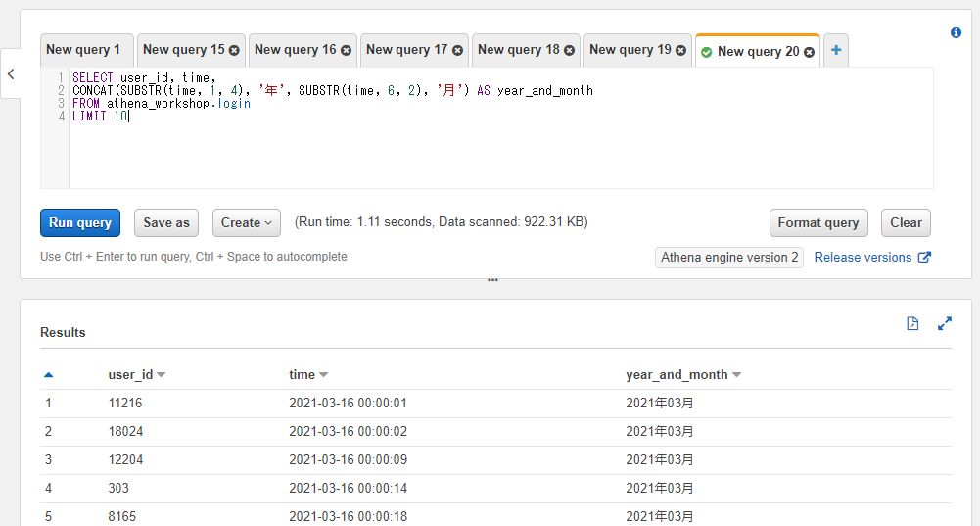Open the time column sort dropdown
The image size is (980, 526).
coord(323,374)
